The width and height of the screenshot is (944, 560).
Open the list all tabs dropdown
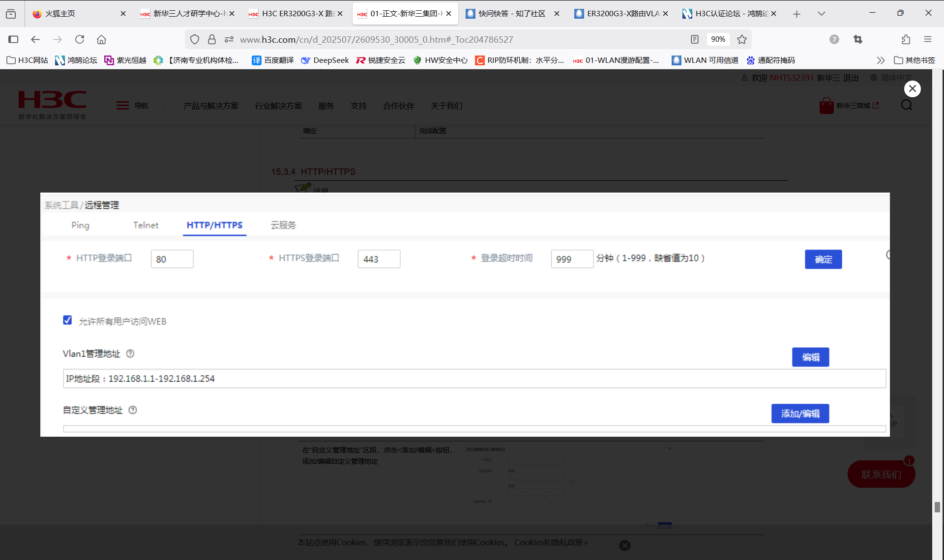822,14
